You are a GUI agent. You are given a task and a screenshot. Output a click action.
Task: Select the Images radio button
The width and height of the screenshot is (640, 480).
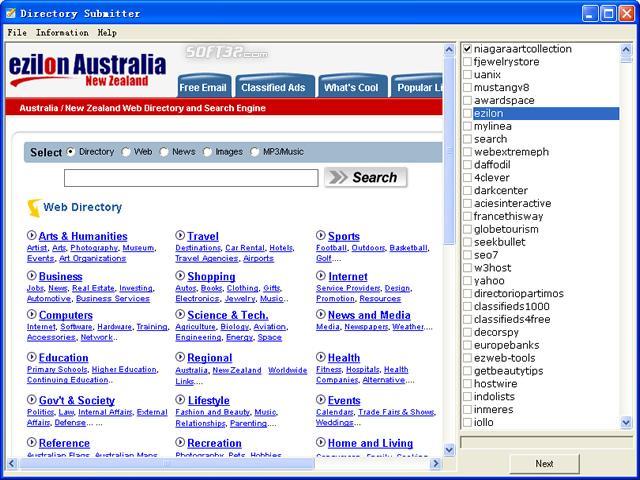click(207, 152)
